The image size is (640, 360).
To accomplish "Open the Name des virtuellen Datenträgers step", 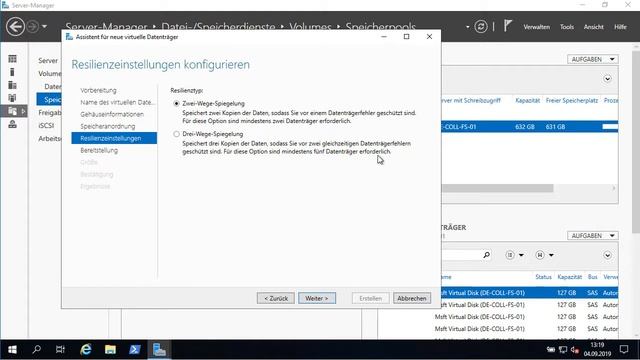I will (x=117, y=102).
